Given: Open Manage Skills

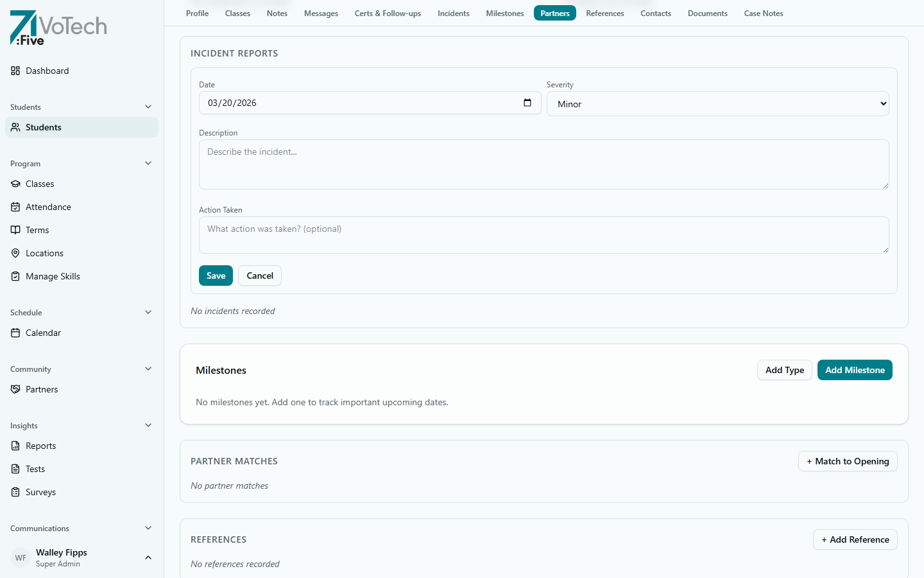Looking at the screenshot, I should tap(53, 276).
